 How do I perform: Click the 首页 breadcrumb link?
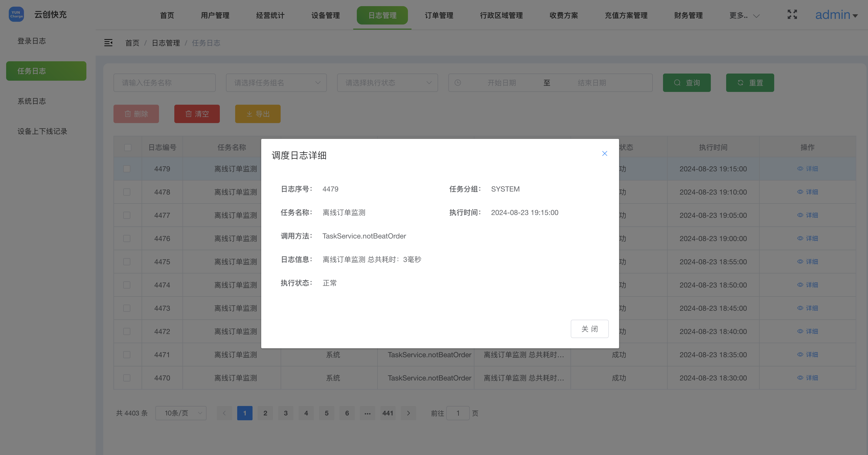click(132, 43)
